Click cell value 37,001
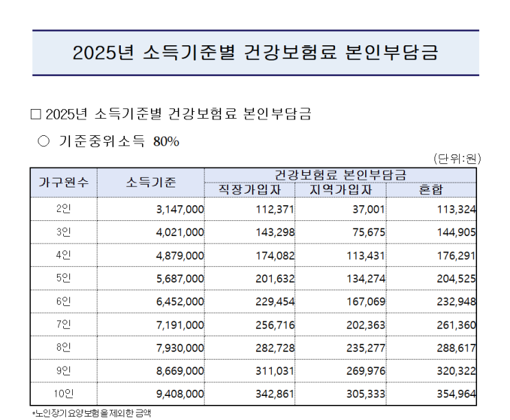Image resolution: width=510 pixels, height=420 pixels. coord(369,209)
